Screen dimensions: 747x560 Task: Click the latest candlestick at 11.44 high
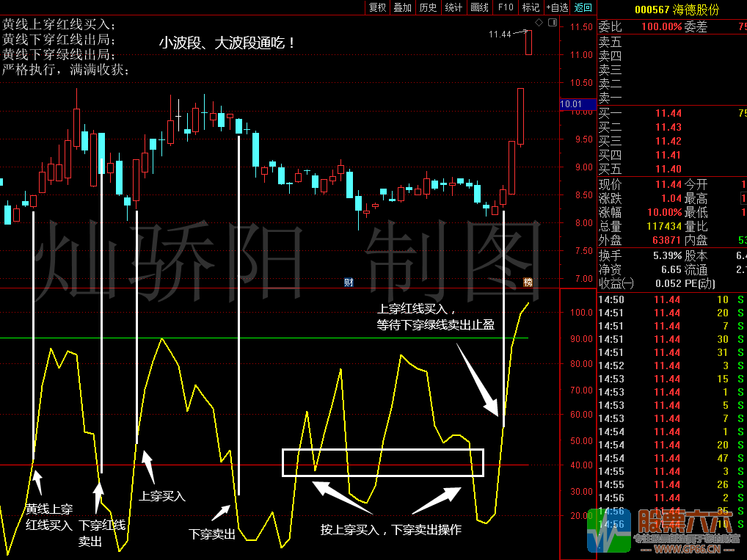pyautogui.click(x=528, y=42)
